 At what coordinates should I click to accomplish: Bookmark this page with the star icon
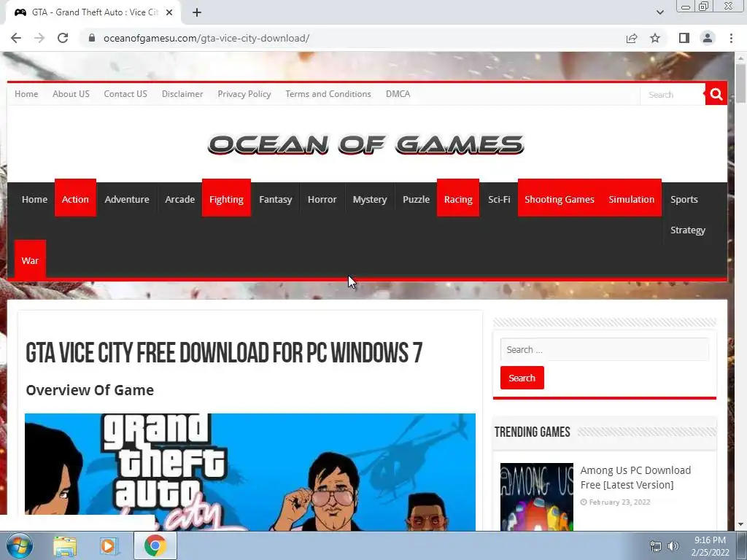click(656, 38)
